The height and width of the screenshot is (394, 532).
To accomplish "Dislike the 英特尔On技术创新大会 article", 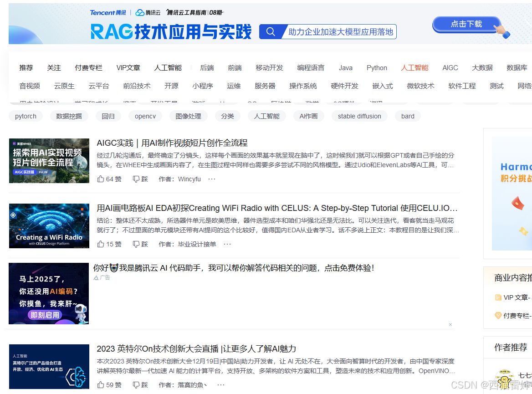I will point(136,385).
